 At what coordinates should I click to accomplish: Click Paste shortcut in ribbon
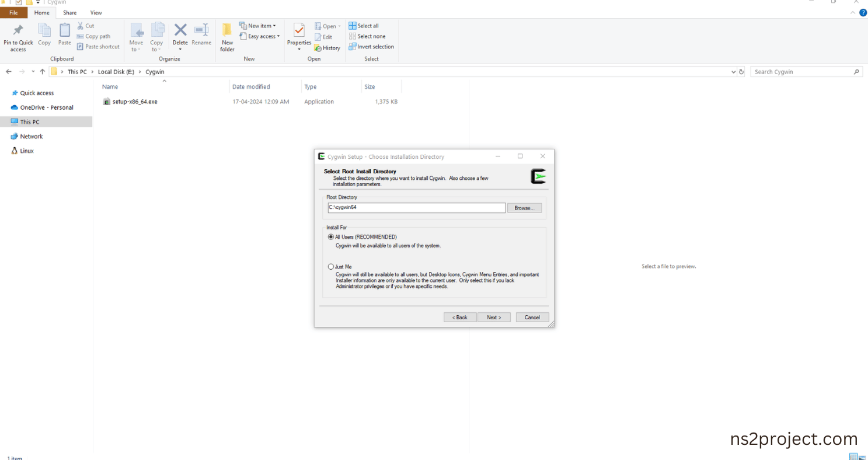tap(98, 47)
